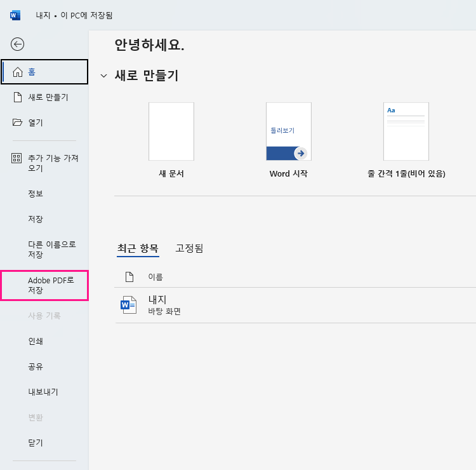476x470 pixels.
Task: Click the file icon in list column header
Action: [x=129, y=277]
